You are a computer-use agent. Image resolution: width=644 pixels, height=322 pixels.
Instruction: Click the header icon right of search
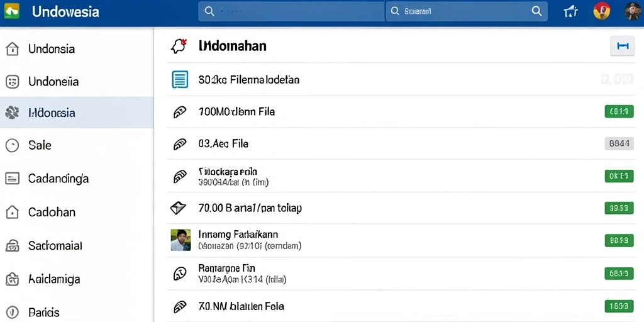click(571, 11)
